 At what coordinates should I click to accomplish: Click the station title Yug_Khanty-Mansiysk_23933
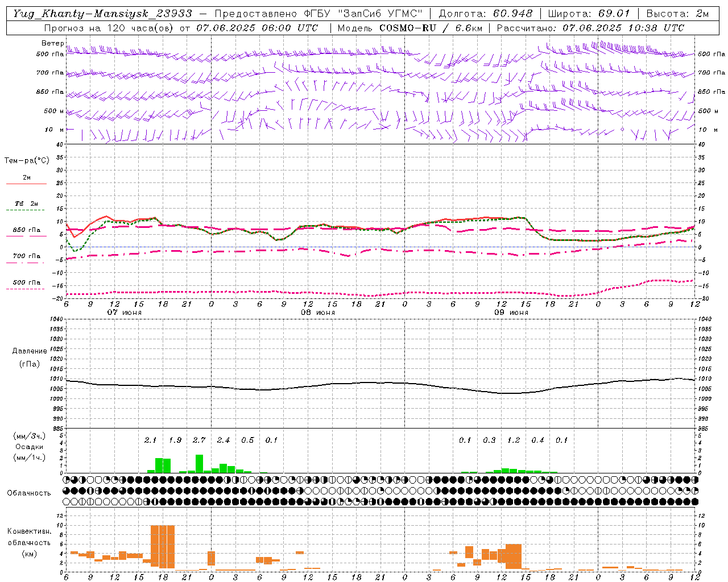tap(102, 14)
